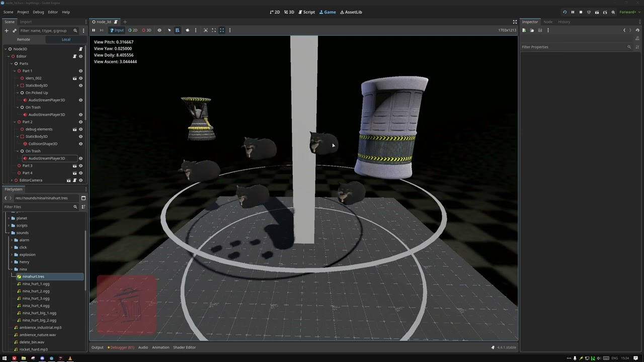This screenshot has height=362, width=644.
Task: Toggle visibility of Part 4
Action: (80, 173)
